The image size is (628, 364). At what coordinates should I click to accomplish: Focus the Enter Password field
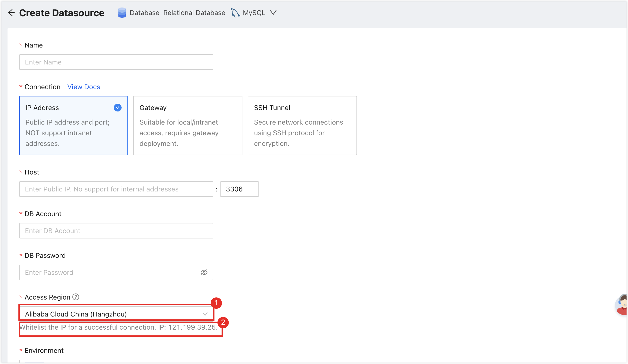pos(116,272)
